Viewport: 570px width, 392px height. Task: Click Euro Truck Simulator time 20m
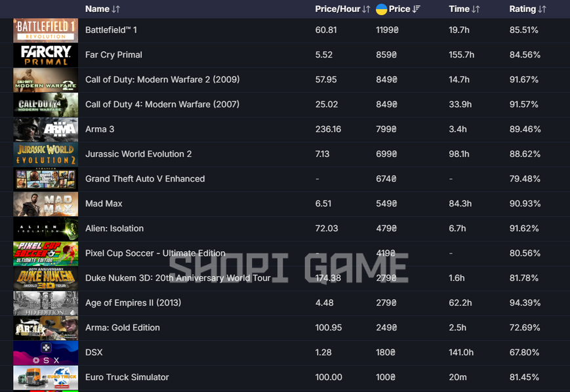tap(458, 378)
